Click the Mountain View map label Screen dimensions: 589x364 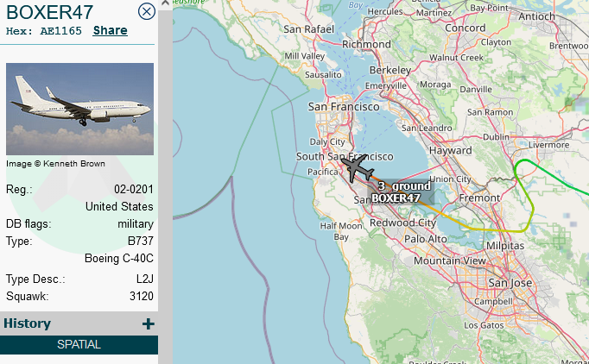click(450, 260)
